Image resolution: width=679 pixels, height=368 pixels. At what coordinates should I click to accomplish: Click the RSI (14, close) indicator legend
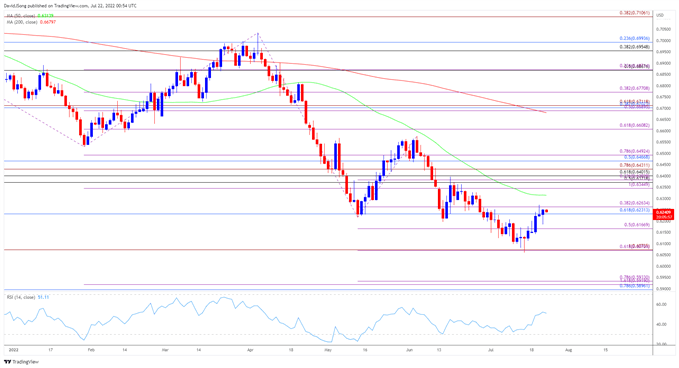[x=28, y=297]
